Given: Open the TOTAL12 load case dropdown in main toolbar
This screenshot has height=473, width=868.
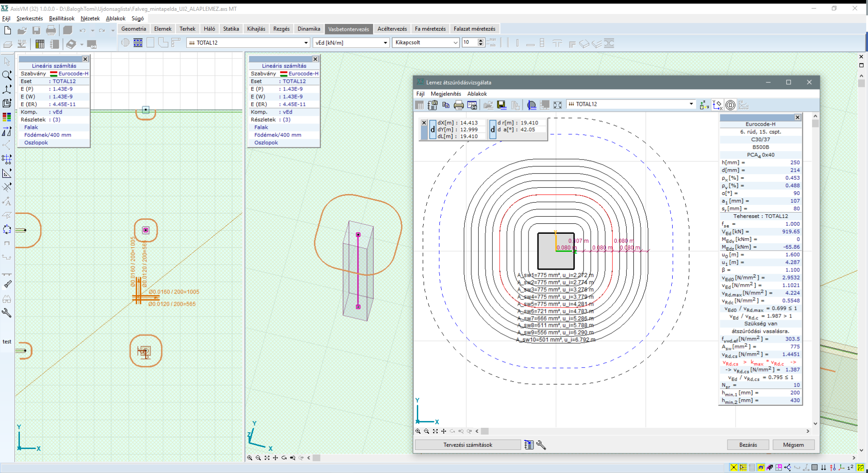Looking at the screenshot, I should tap(306, 43).
